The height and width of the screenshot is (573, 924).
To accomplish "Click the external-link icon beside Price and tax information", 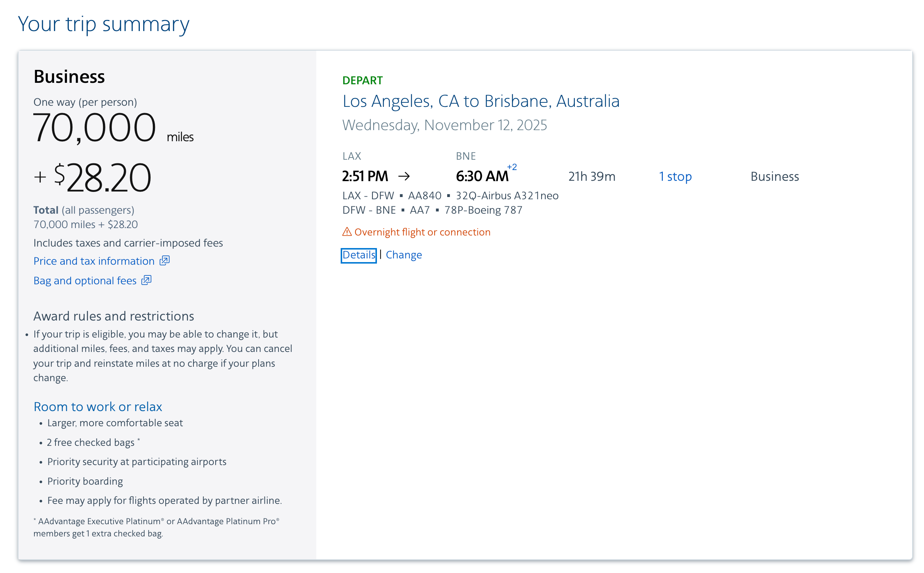I will (165, 261).
